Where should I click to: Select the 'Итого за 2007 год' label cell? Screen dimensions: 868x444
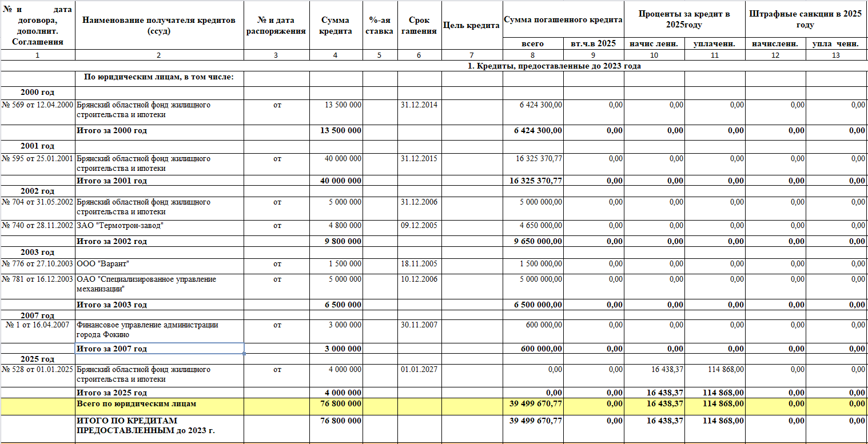tap(159, 349)
